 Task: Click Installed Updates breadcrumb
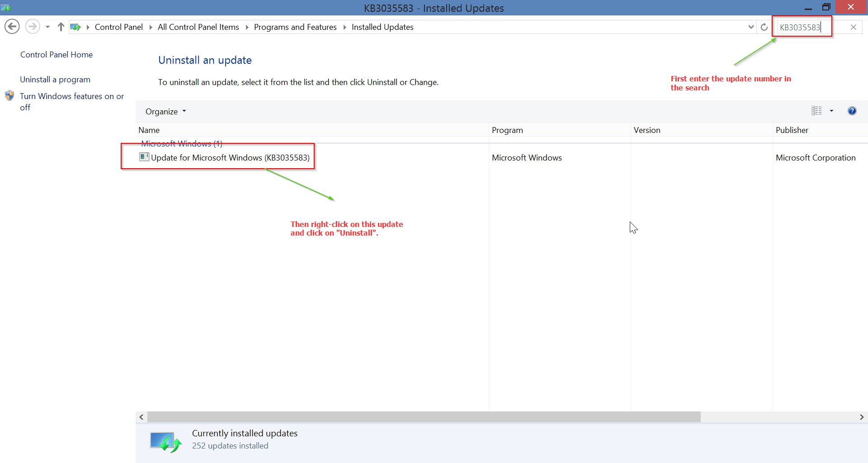coord(382,27)
